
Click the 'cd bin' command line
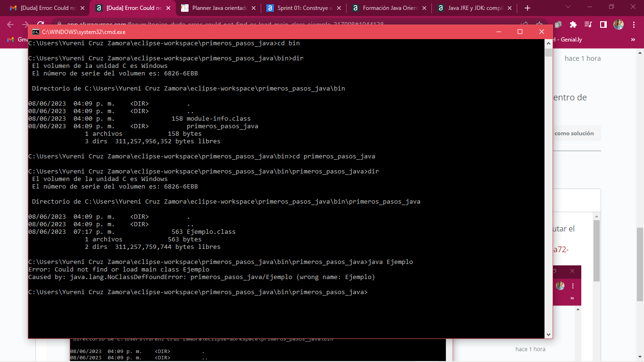coord(164,43)
